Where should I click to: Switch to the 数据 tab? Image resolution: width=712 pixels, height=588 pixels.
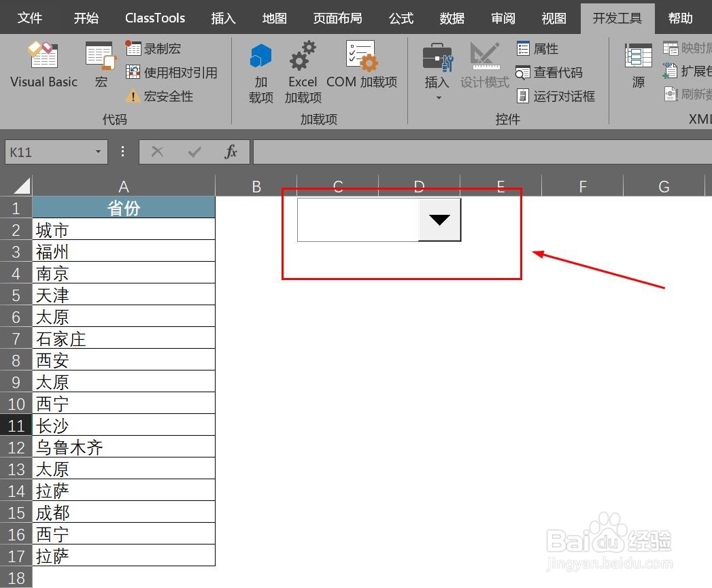pos(452,18)
